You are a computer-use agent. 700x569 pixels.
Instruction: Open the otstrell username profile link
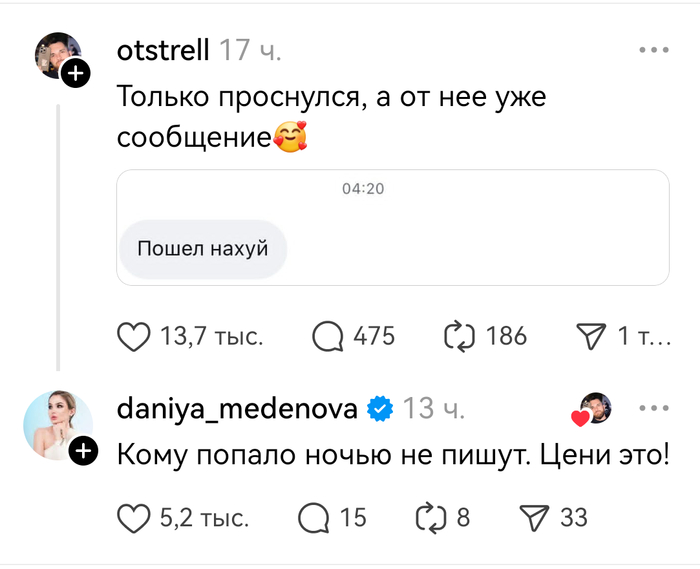(163, 50)
